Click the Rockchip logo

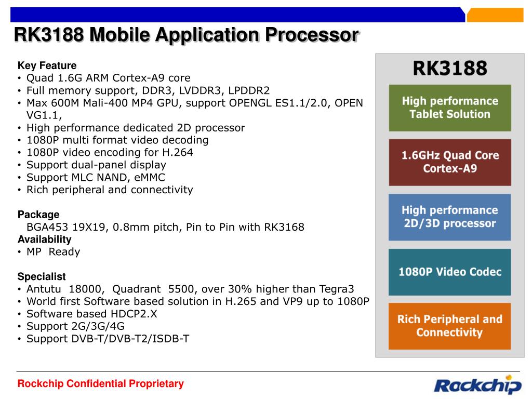pos(478,385)
